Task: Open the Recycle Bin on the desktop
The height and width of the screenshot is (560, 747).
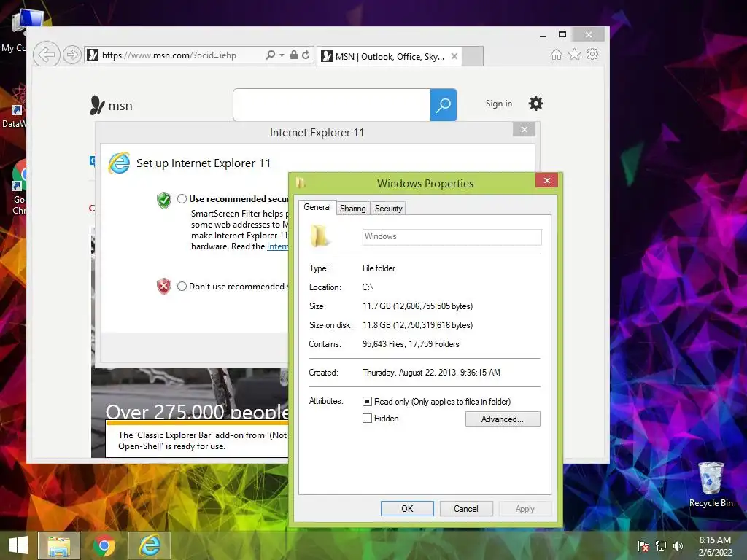Action: 711,484
